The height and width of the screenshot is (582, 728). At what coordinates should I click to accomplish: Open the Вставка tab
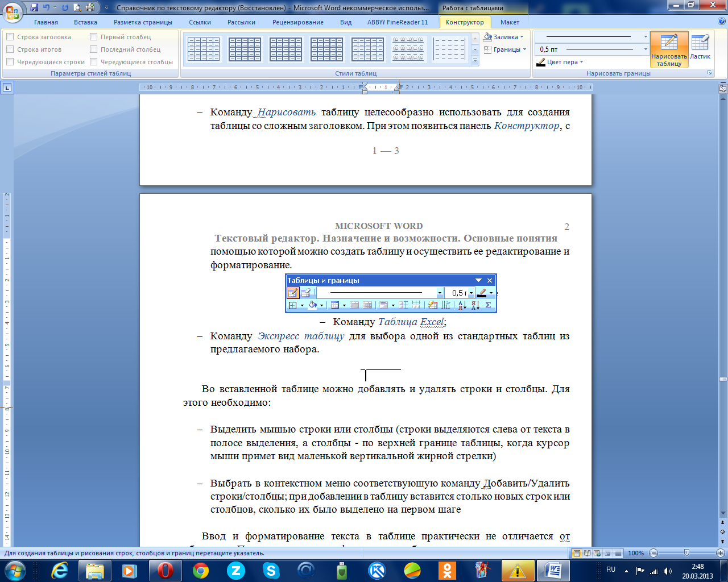(x=85, y=22)
